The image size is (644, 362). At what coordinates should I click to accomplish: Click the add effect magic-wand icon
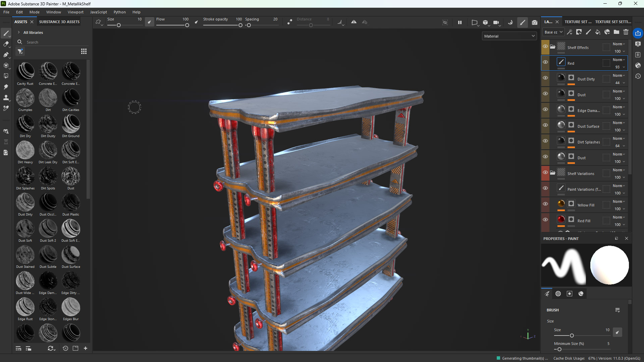point(570,32)
